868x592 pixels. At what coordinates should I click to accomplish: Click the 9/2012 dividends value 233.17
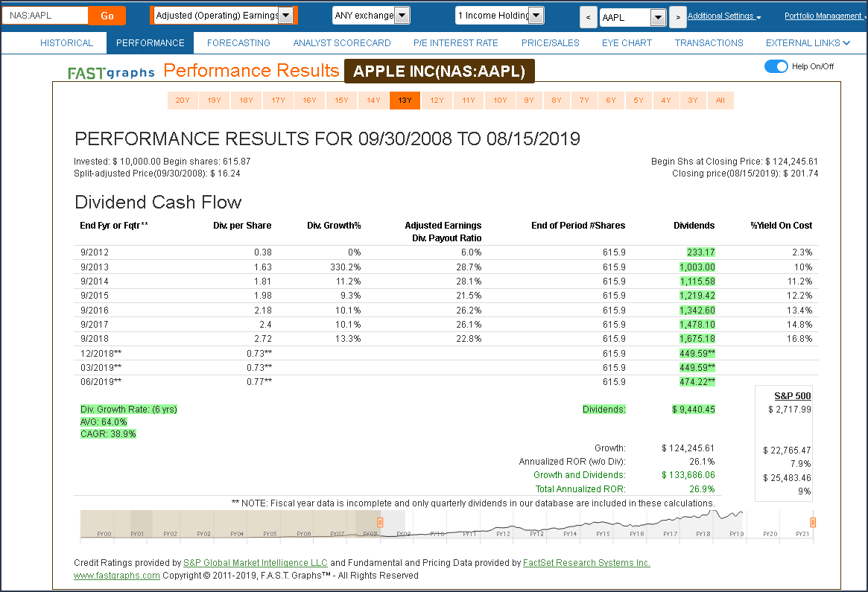pyautogui.click(x=701, y=252)
